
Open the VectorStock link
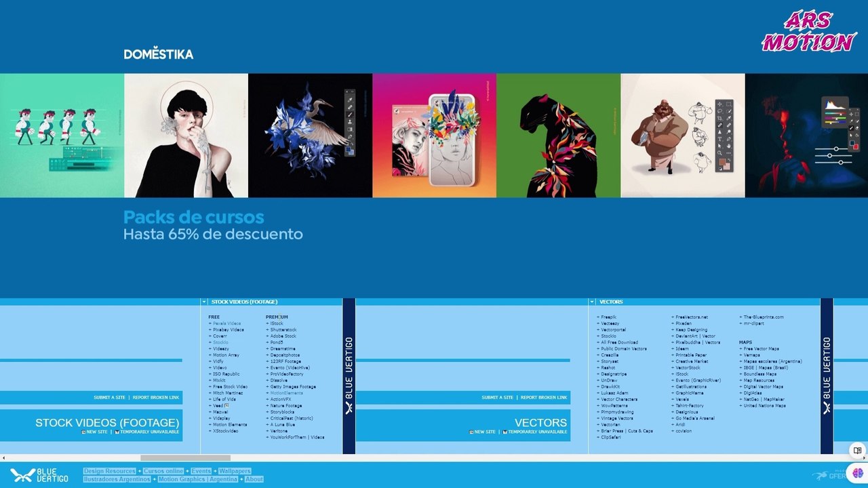pos(688,368)
